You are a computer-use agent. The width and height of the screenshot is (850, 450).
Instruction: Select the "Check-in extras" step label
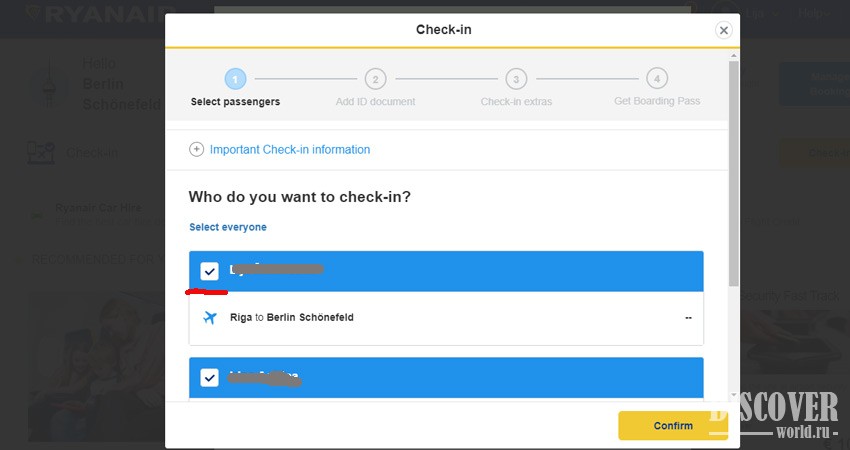(x=516, y=102)
